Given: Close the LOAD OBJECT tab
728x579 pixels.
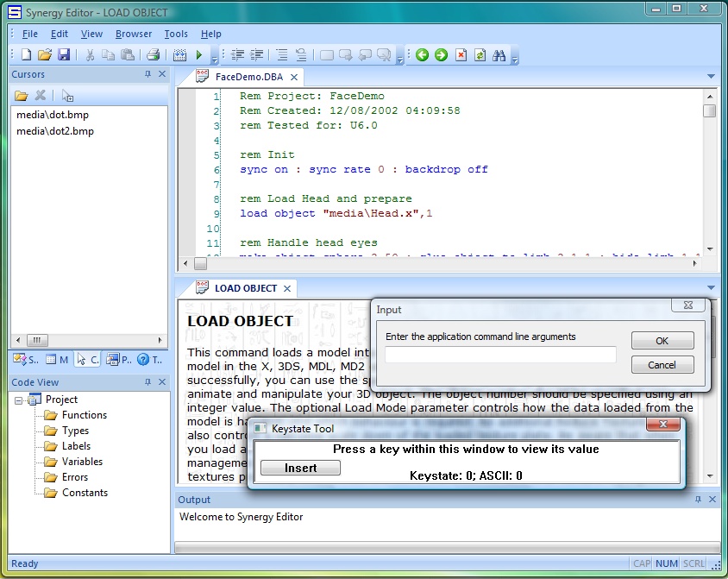Looking at the screenshot, I should 287,288.
